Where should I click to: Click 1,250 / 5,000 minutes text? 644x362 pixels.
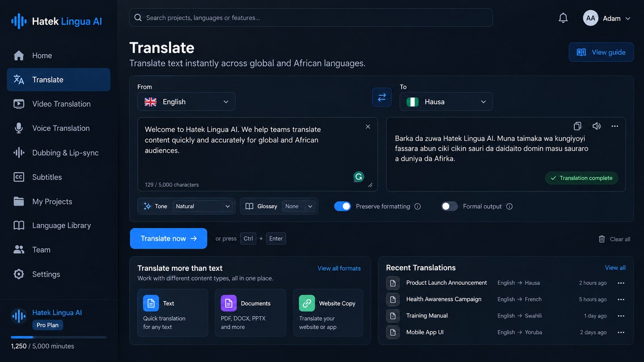(42, 346)
